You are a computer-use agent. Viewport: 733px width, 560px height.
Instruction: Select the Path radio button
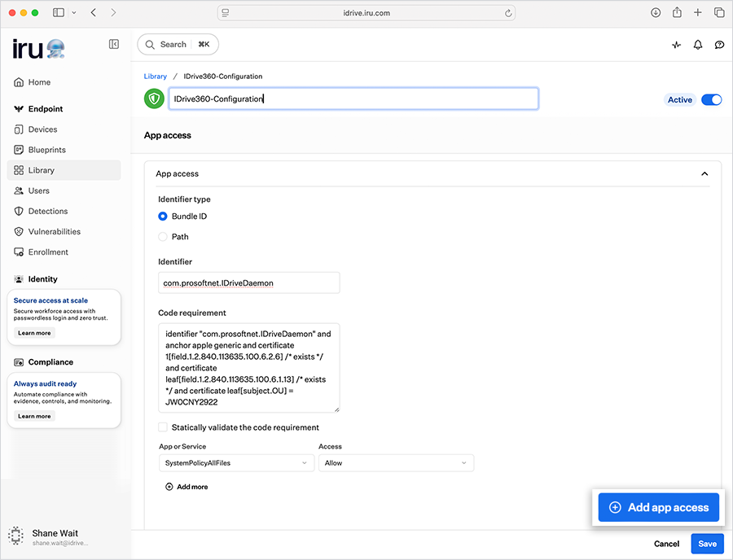coord(163,237)
